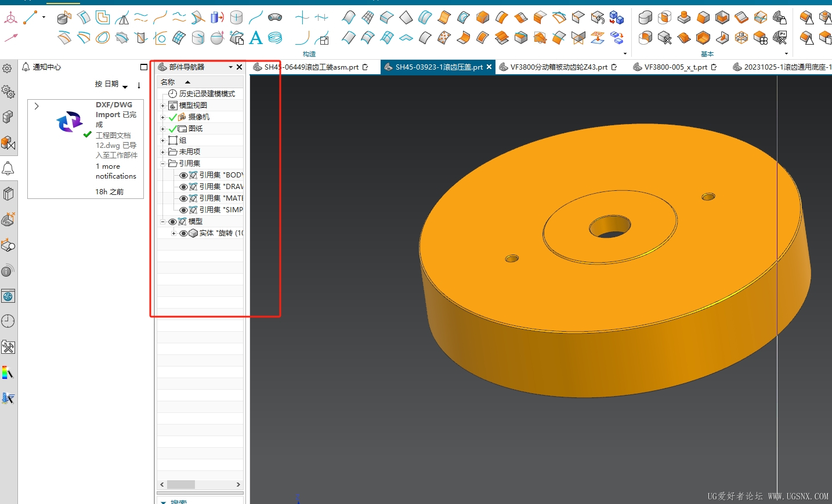The width and height of the screenshot is (832, 504).
Task: Pick the Line tool in the ribbon
Action: [30, 18]
